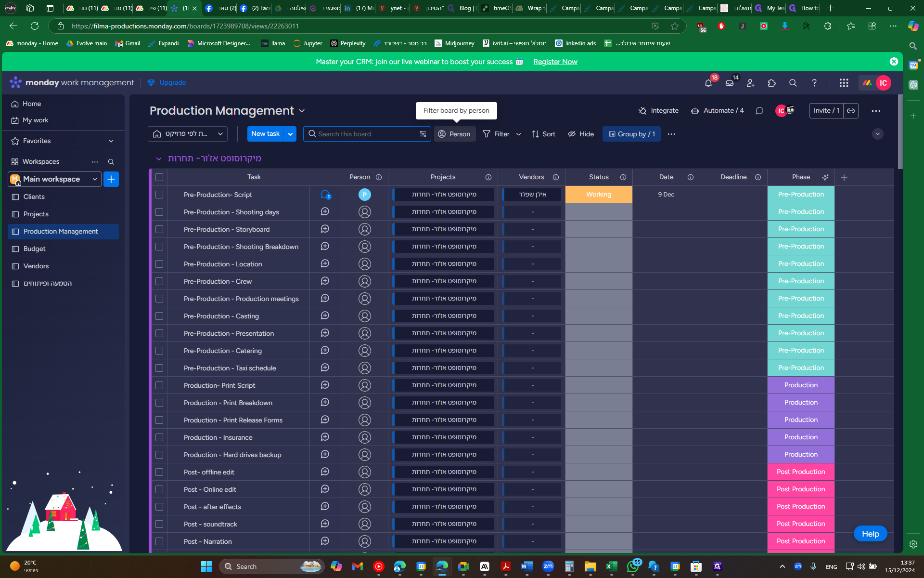
Task: Open more toolbar options ellipsis
Action: click(x=671, y=134)
